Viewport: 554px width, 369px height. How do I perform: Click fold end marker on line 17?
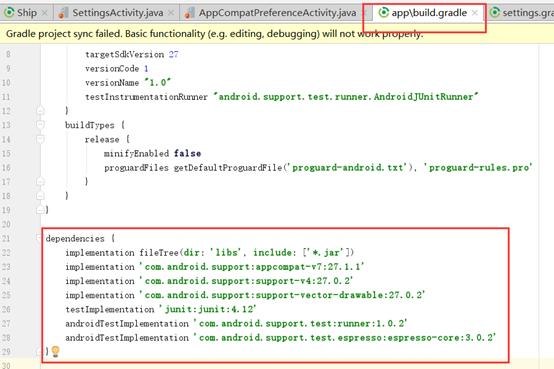tap(40, 182)
